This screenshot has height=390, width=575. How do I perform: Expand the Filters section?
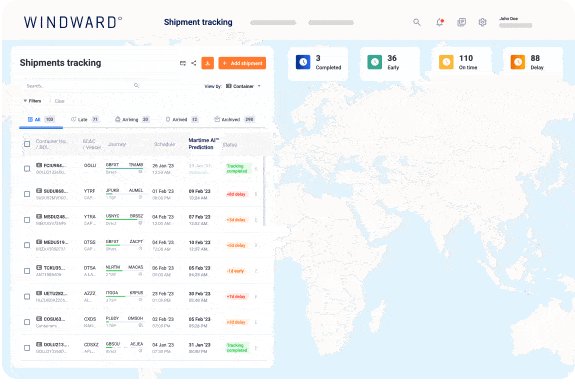[33, 101]
